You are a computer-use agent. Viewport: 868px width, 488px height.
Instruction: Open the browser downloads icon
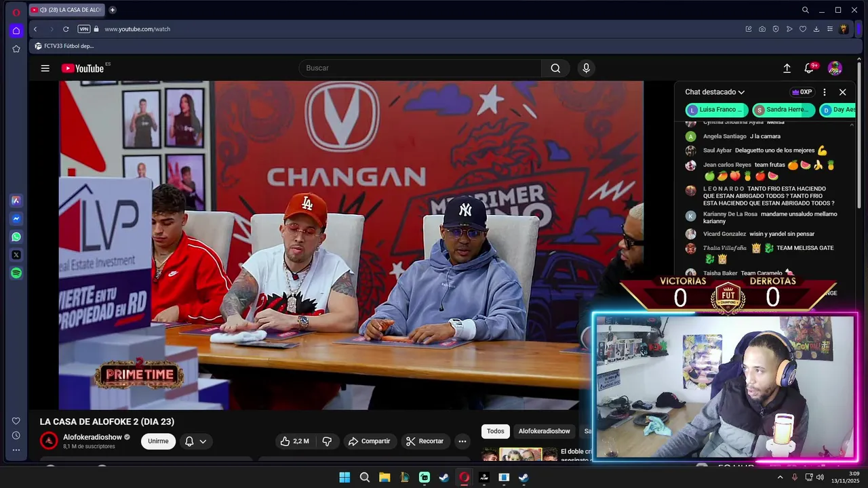click(816, 29)
